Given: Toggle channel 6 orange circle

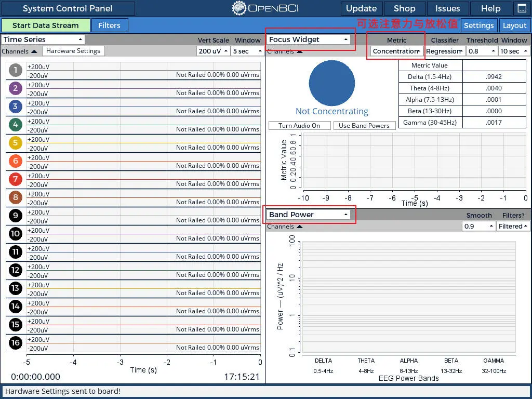Looking at the screenshot, I should click(15, 161).
